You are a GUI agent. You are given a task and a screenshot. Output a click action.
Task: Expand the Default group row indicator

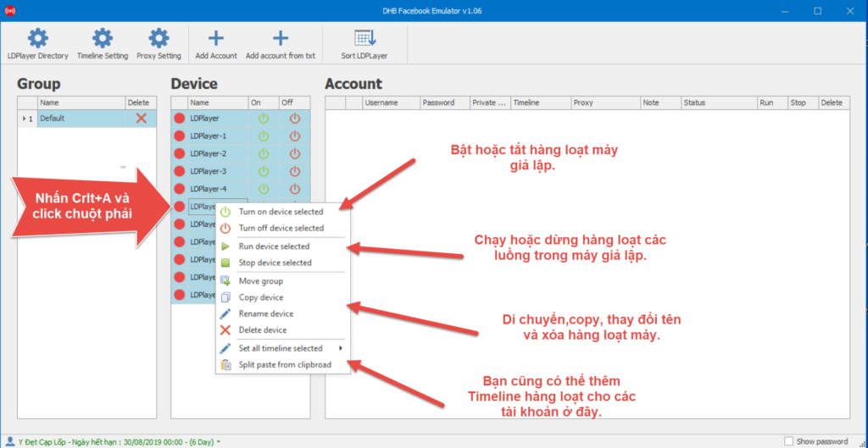(x=24, y=119)
